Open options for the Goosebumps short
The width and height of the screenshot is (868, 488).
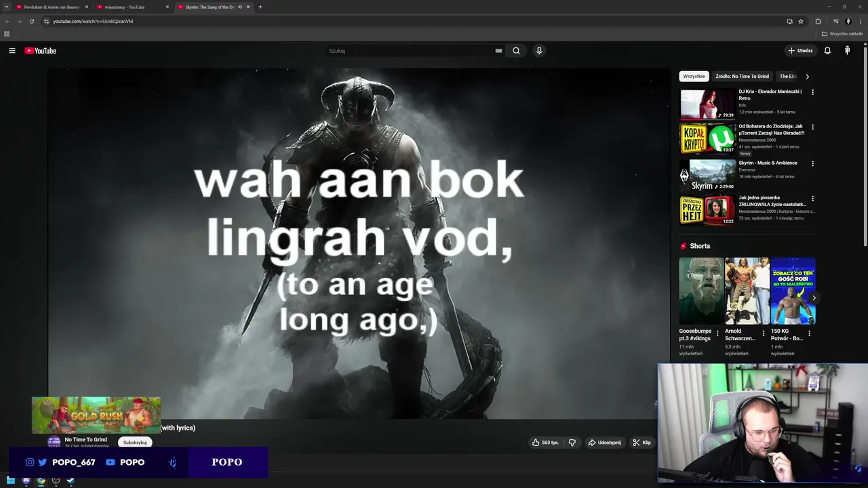coord(717,333)
